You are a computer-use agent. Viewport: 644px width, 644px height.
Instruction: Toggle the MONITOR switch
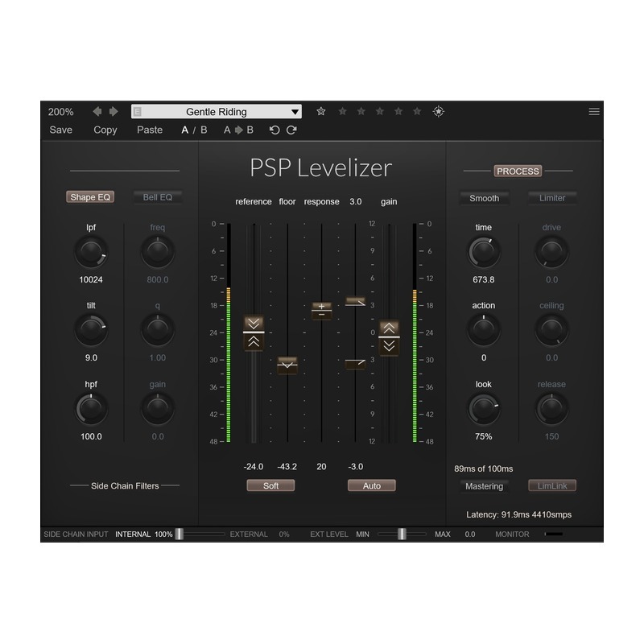click(x=554, y=534)
